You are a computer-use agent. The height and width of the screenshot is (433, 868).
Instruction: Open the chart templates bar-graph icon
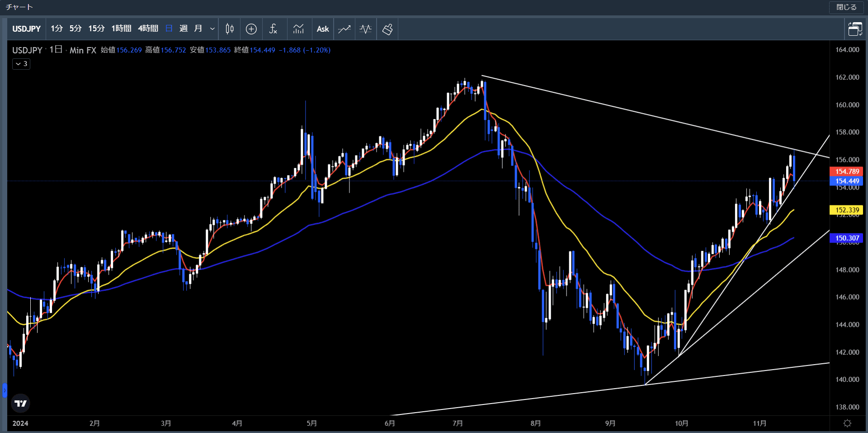coord(298,29)
